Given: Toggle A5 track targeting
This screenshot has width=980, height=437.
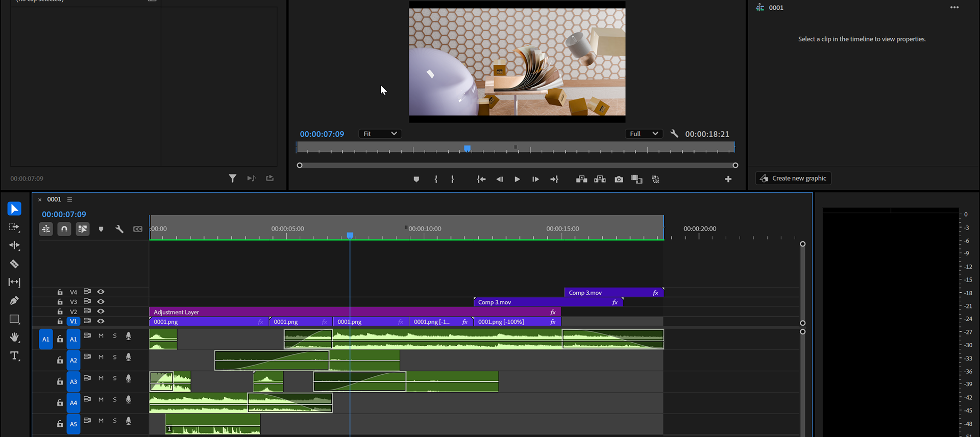Looking at the screenshot, I should tap(73, 424).
